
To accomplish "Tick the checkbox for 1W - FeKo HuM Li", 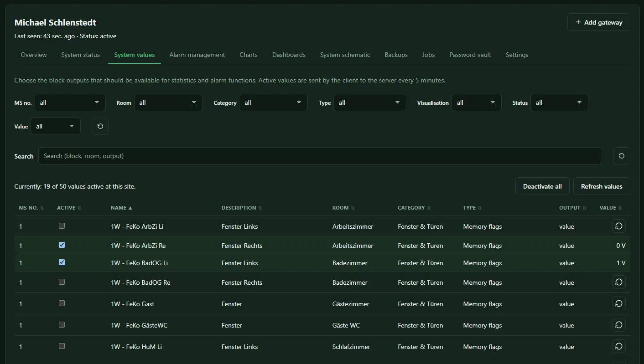I will (x=62, y=346).
